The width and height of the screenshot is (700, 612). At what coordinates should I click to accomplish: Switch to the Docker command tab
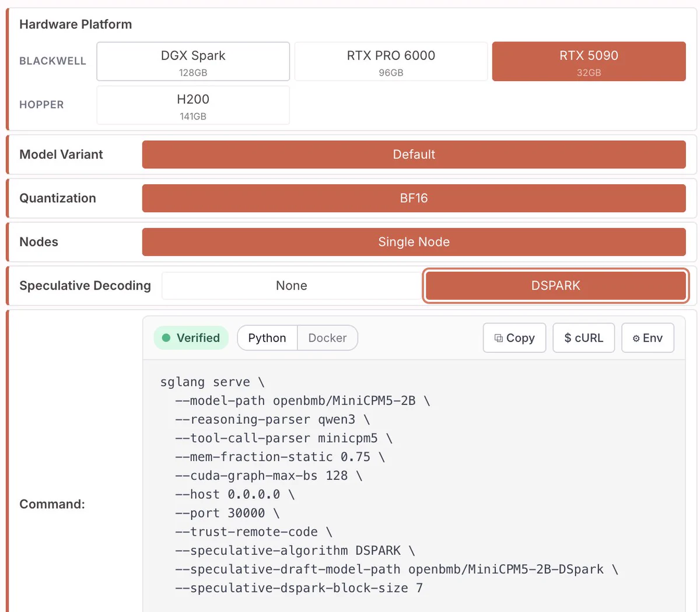click(x=327, y=338)
